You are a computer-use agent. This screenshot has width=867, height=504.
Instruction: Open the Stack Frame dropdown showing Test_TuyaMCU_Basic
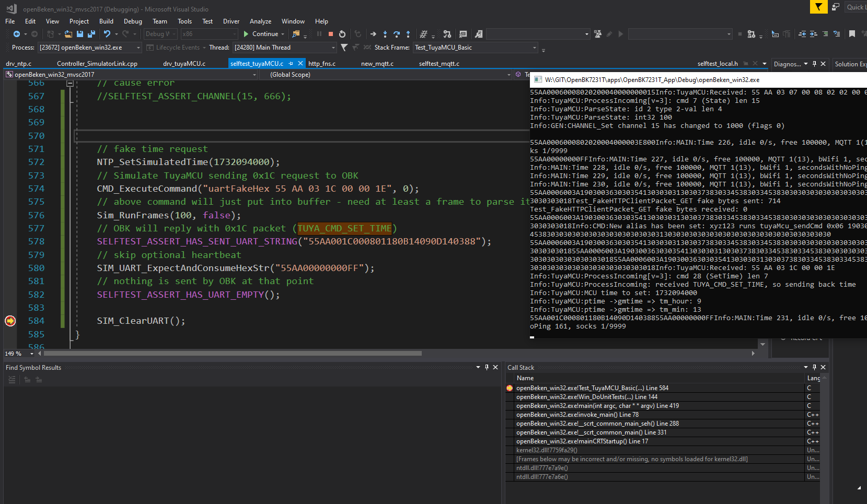click(534, 47)
